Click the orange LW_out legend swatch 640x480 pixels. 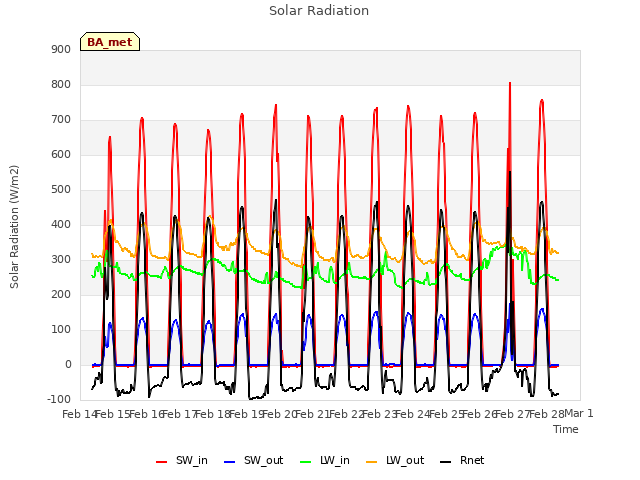372,462
